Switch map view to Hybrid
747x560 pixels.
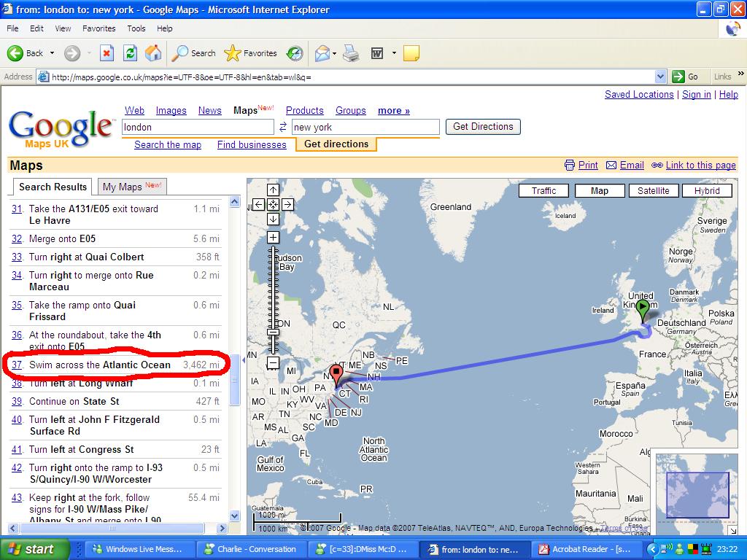tap(707, 191)
